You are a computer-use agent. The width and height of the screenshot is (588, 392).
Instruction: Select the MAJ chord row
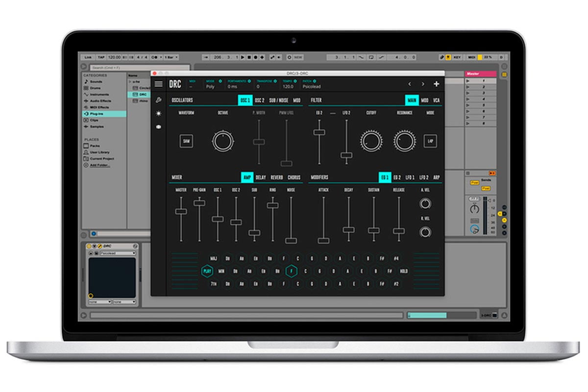point(214,258)
